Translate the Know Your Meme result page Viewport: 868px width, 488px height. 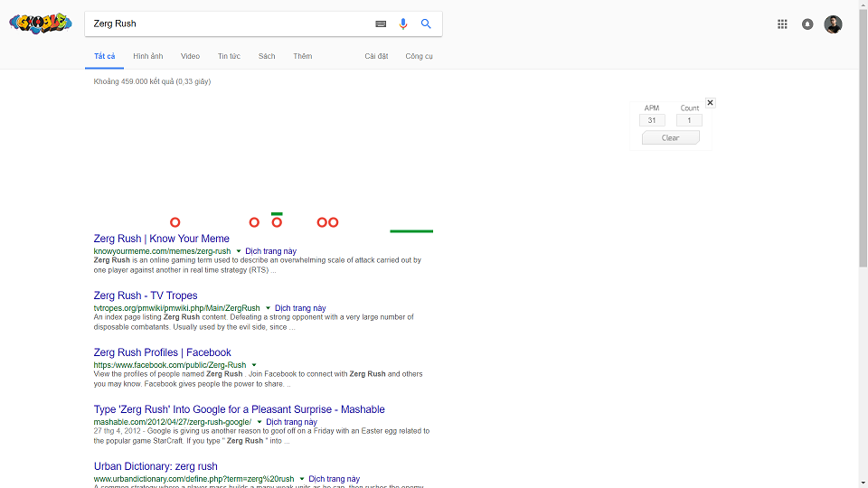(x=270, y=251)
